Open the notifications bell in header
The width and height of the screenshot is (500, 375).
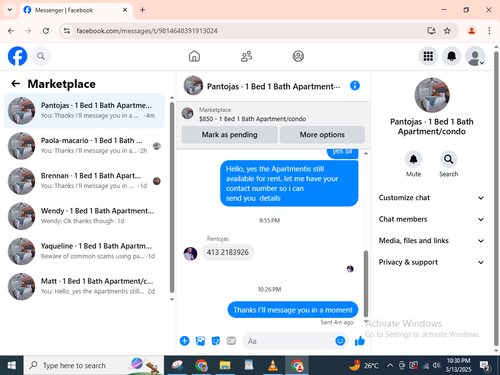[451, 56]
